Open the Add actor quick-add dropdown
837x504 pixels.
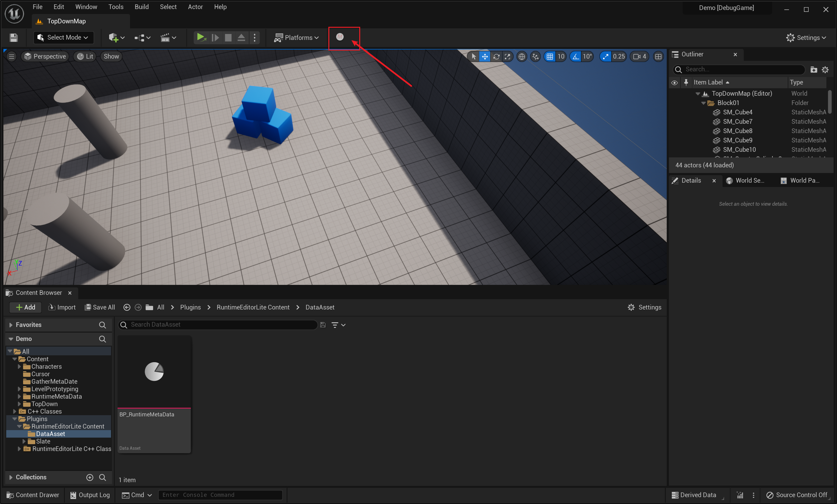click(x=117, y=37)
